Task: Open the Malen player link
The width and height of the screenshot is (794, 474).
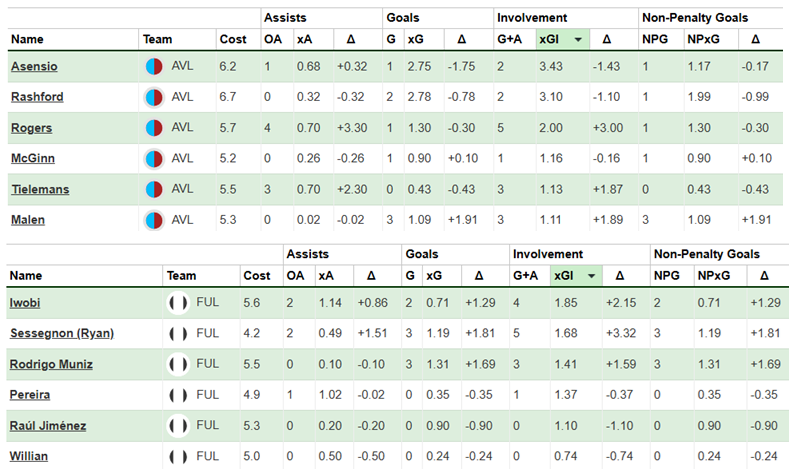Action: click(x=27, y=219)
